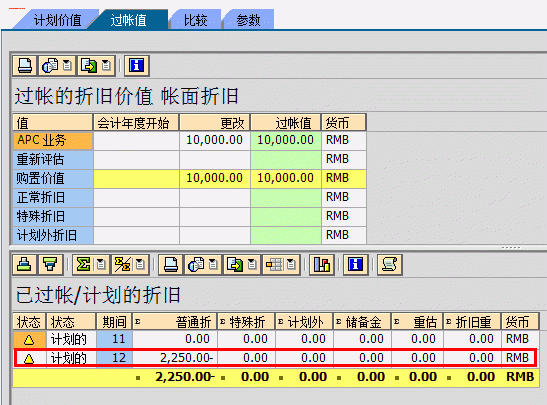This screenshot has width=547, height=405.
Task: Switch to the 计划价值 tab
Action: tap(57, 20)
